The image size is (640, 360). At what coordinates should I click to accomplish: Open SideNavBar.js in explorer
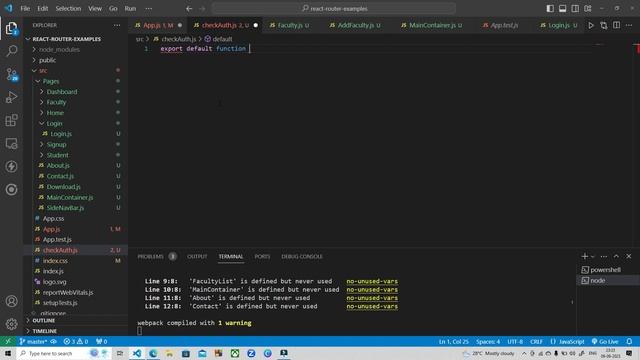[65, 208]
